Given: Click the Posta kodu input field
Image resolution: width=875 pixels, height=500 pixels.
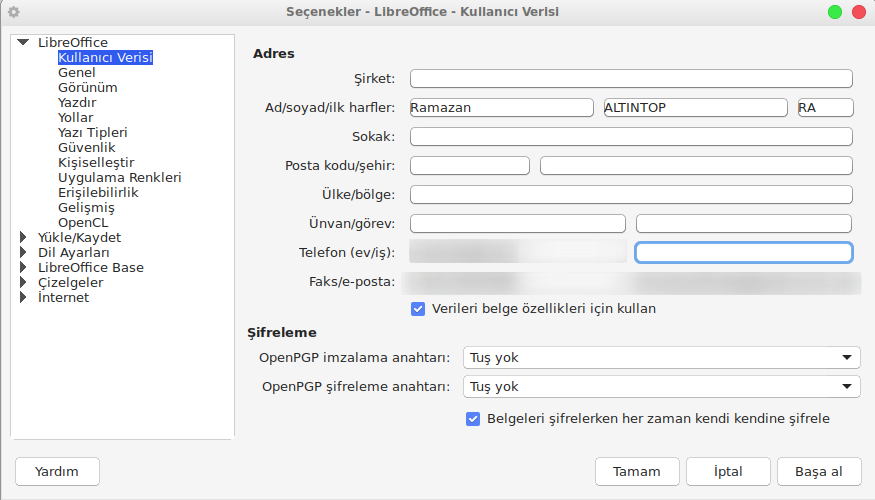Looking at the screenshot, I should point(469,166).
